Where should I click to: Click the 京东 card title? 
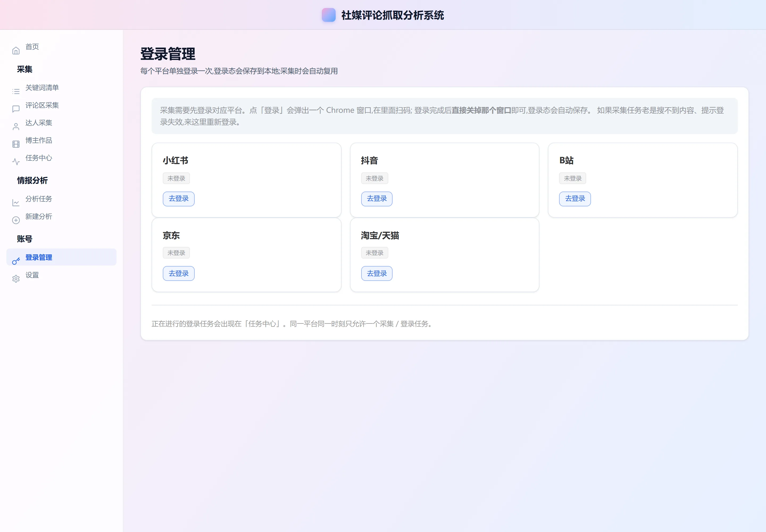171,235
